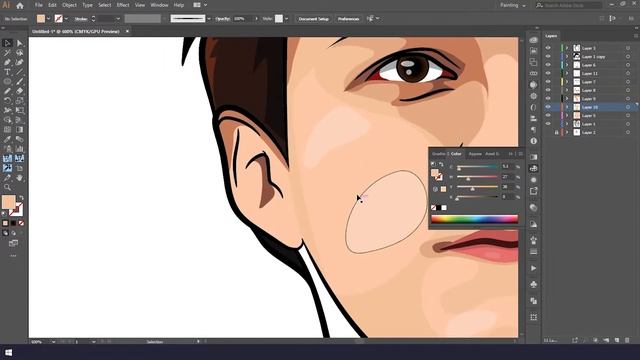The width and height of the screenshot is (640, 360).
Task: Click the Magenta slider in Color panel
Action: coord(477,177)
